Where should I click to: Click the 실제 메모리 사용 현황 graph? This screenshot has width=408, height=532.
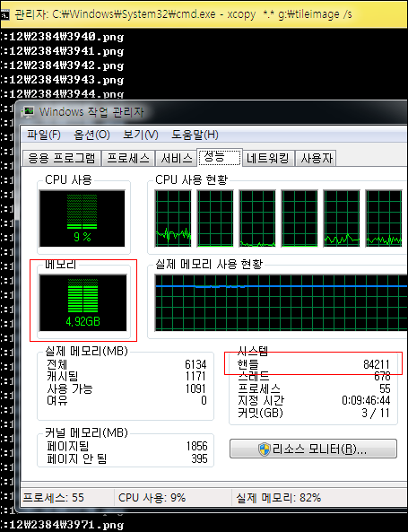click(281, 303)
